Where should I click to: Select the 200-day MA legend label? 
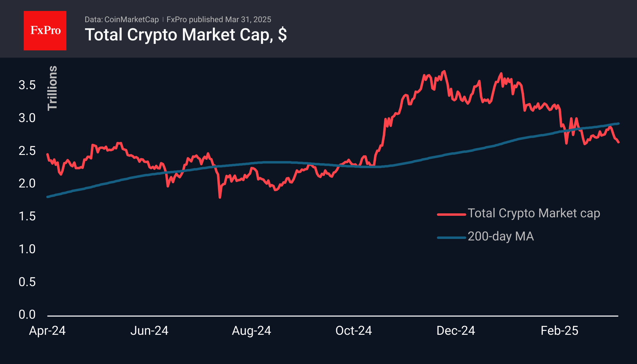(x=501, y=236)
